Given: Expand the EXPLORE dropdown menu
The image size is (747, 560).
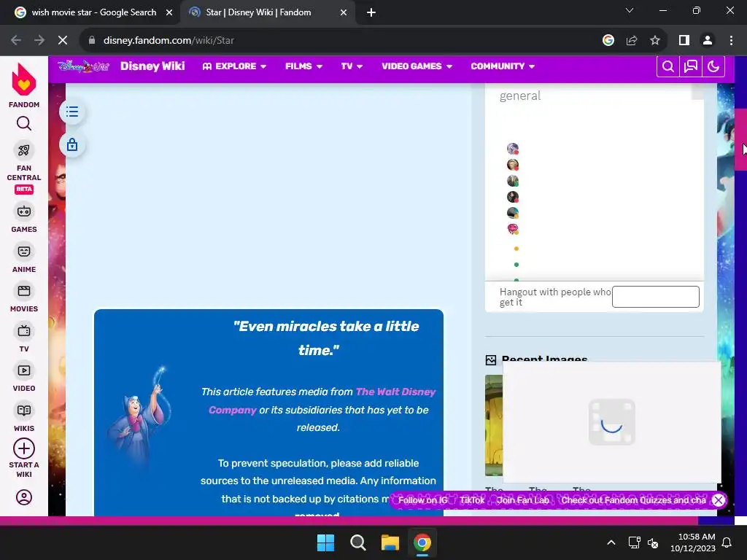Looking at the screenshot, I should [234, 66].
